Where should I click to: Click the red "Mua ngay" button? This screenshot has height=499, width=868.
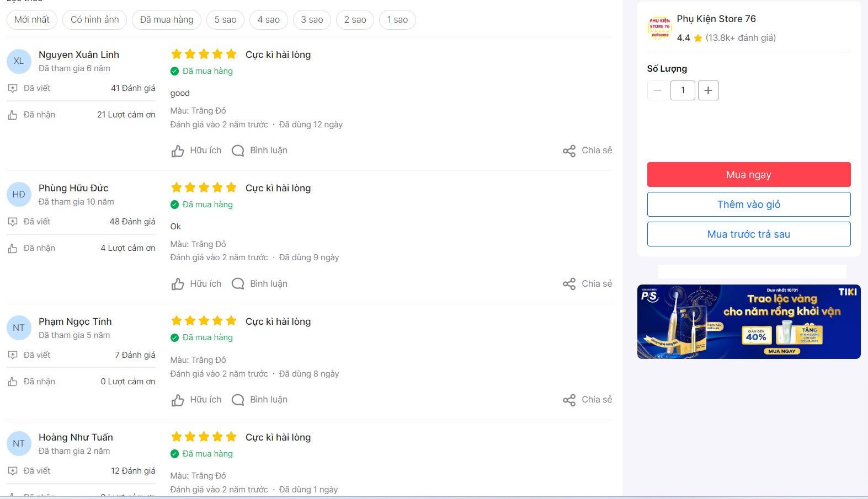pos(748,175)
